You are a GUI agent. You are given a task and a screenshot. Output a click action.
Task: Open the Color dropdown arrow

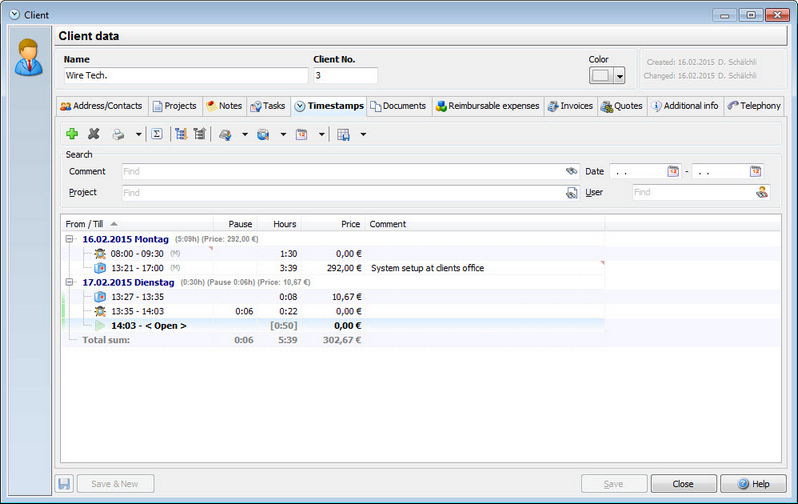[x=619, y=76]
